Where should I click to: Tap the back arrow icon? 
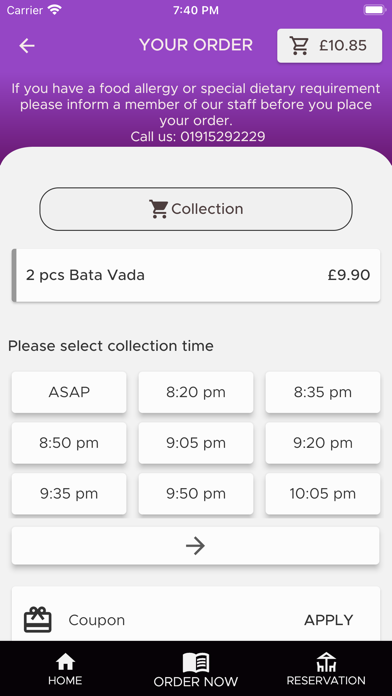(27, 46)
